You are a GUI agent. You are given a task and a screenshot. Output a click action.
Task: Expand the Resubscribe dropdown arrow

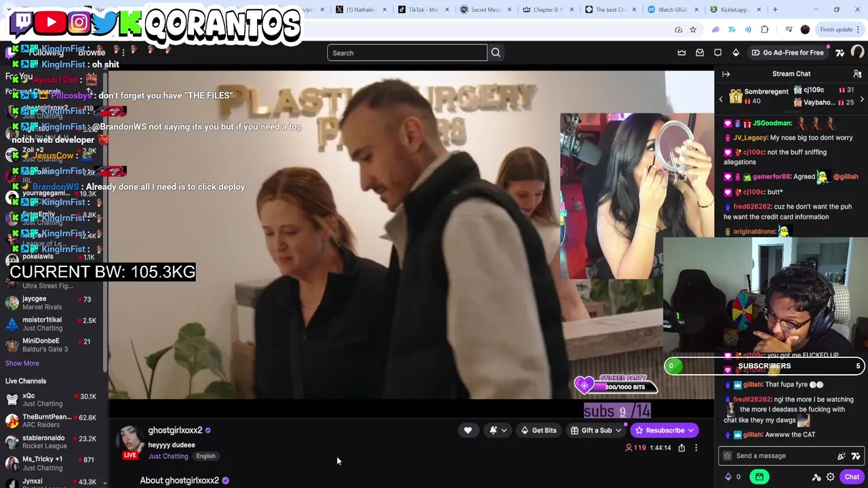pyautogui.click(x=690, y=430)
